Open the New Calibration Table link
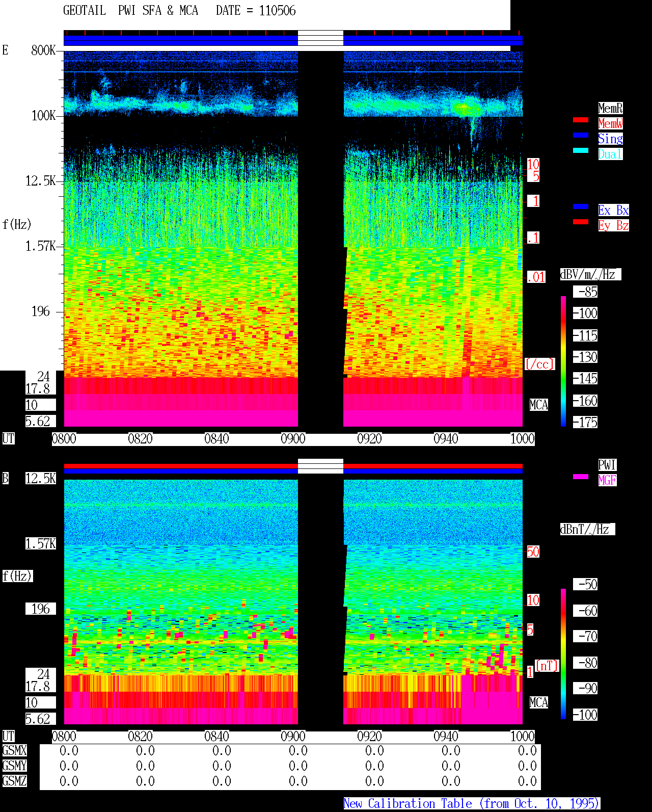Image resolution: width=652 pixels, height=812 pixels. [x=472, y=804]
